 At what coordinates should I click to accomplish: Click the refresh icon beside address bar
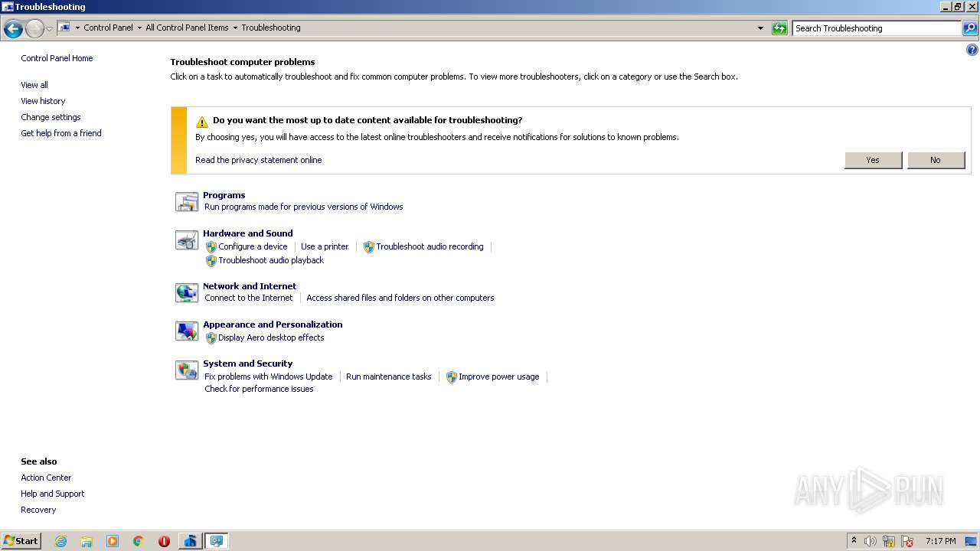pos(779,28)
